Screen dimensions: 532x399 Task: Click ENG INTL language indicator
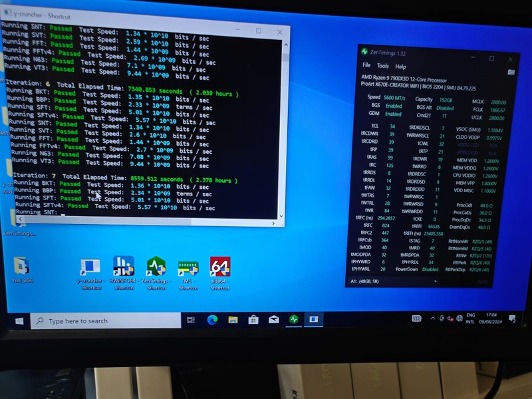coord(470,319)
